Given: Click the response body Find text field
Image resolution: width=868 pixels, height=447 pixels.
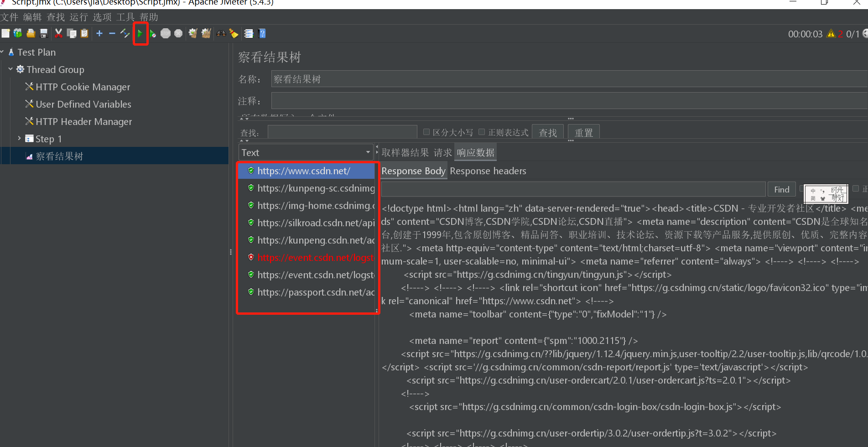Looking at the screenshot, I should click(x=573, y=189).
